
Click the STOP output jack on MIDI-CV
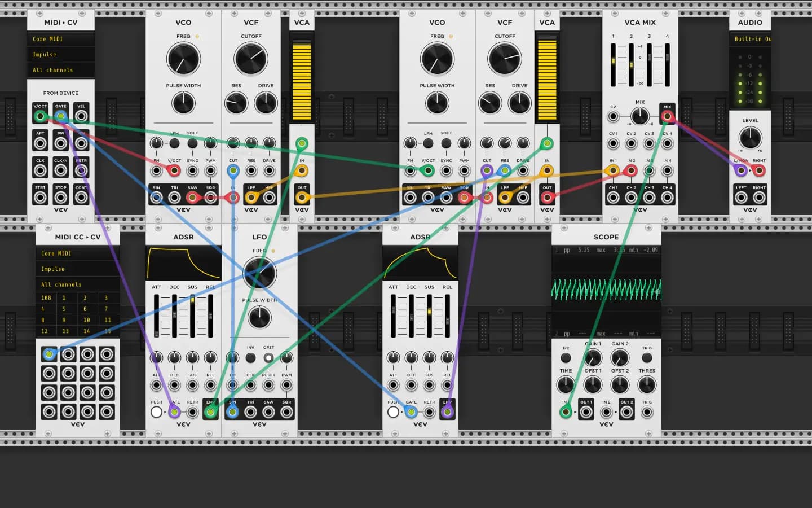coord(60,198)
